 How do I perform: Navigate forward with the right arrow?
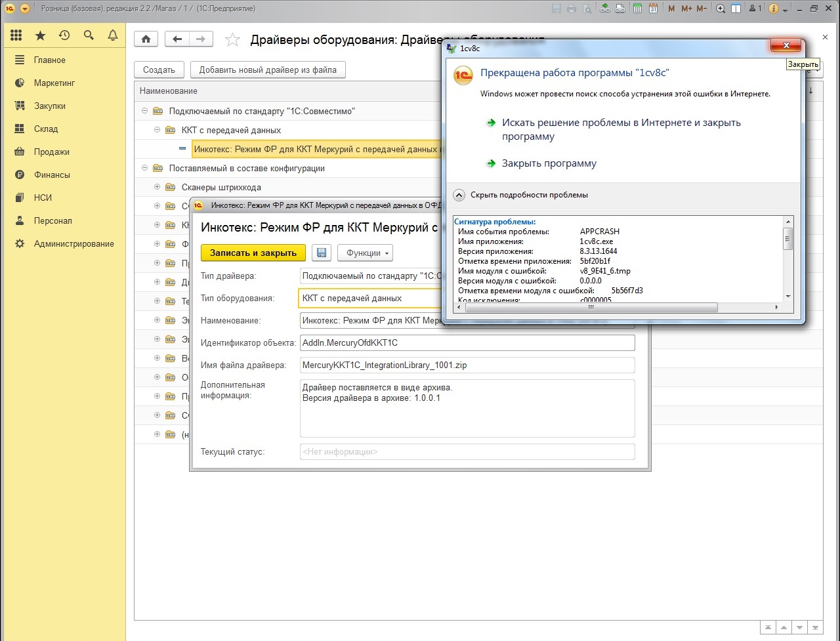click(x=201, y=39)
